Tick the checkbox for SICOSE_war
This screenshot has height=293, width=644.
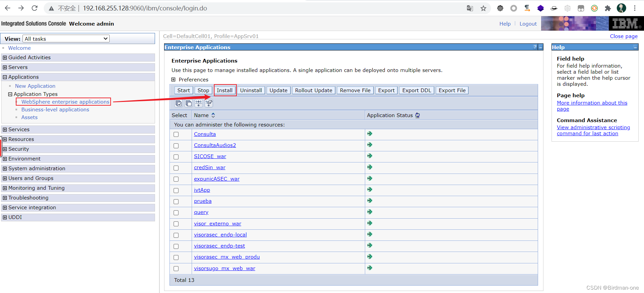pyautogui.click(x=176, y=157)
